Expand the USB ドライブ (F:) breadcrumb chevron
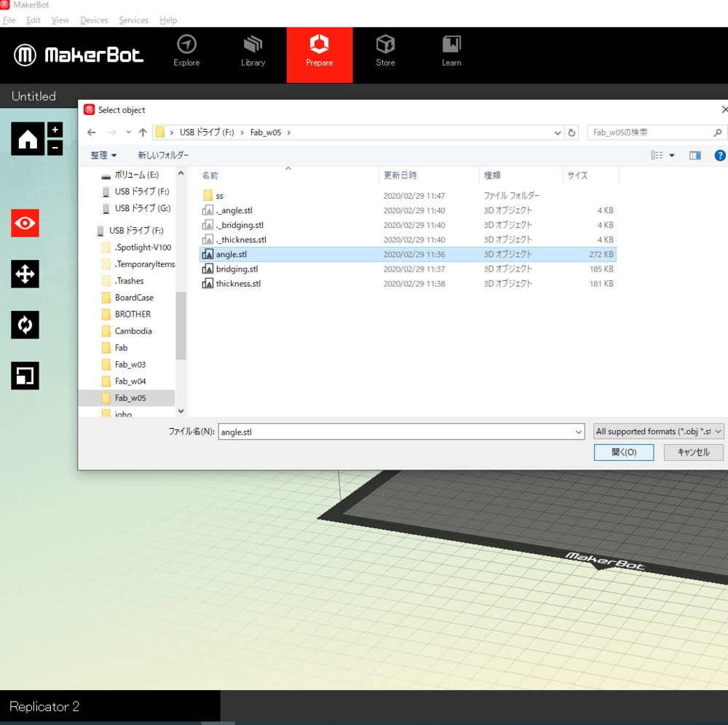 tap(242, 132)
